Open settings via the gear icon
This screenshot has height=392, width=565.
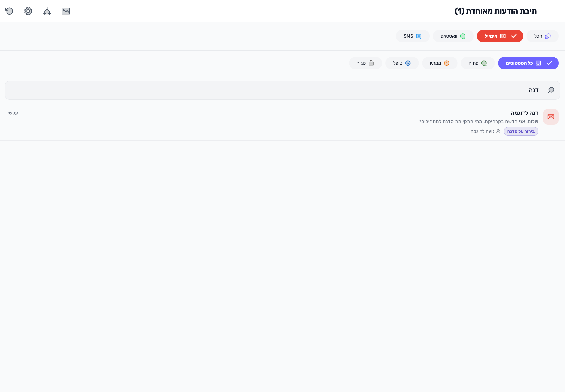click(x=28, y=11)
